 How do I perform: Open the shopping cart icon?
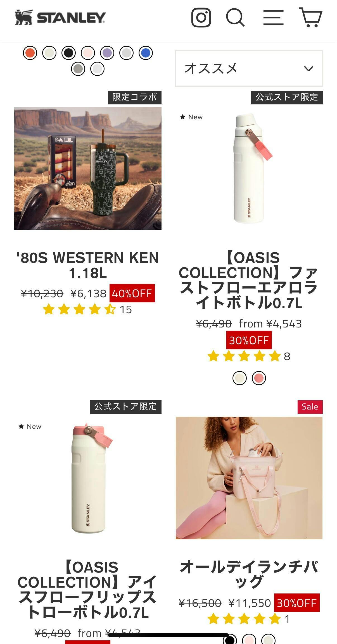311,17
